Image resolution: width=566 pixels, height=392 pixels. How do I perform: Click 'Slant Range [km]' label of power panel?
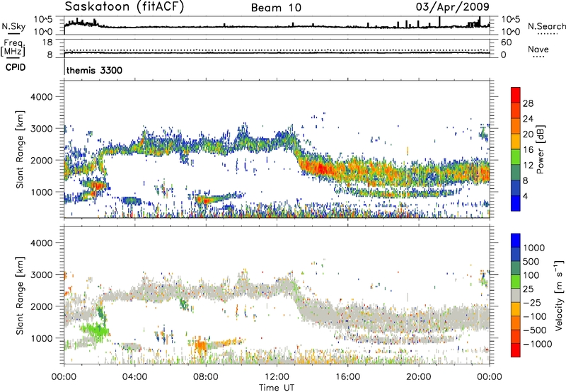tap(20, 149)
